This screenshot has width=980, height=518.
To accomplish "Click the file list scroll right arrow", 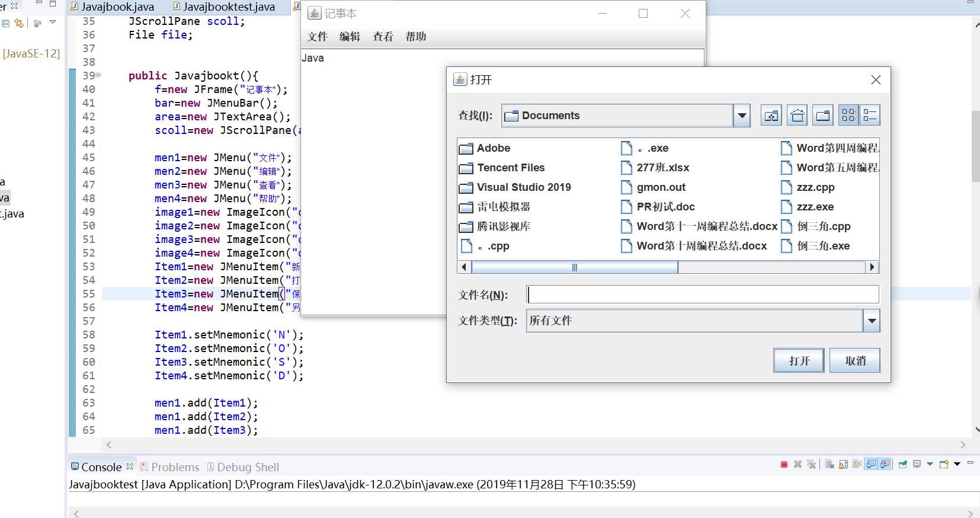I will coord(872,267).
